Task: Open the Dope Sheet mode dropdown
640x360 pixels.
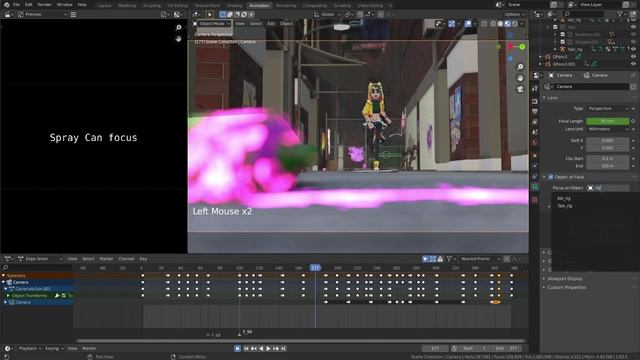Action: 40,259
